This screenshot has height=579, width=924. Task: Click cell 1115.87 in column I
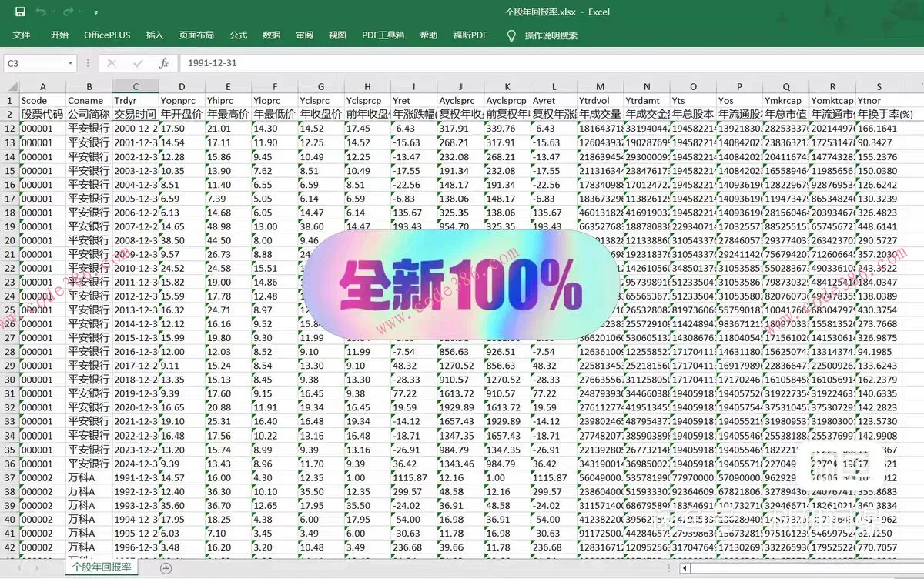(x=414, y=477)
